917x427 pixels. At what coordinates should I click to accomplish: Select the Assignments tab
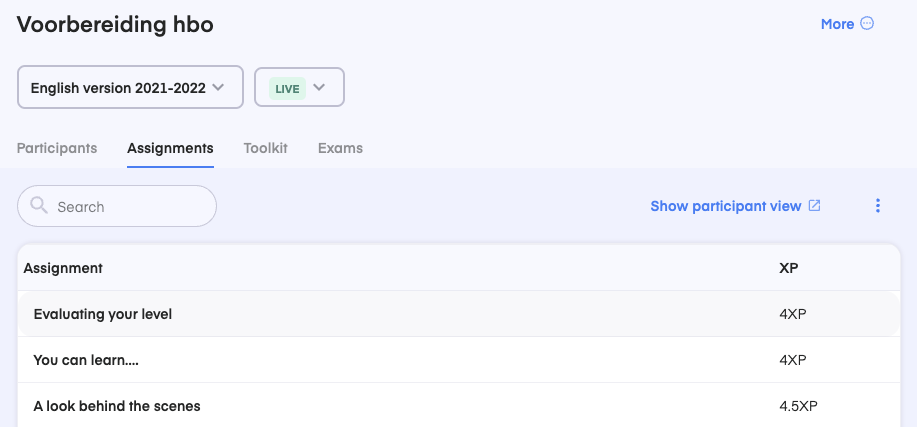coord(170,148)
